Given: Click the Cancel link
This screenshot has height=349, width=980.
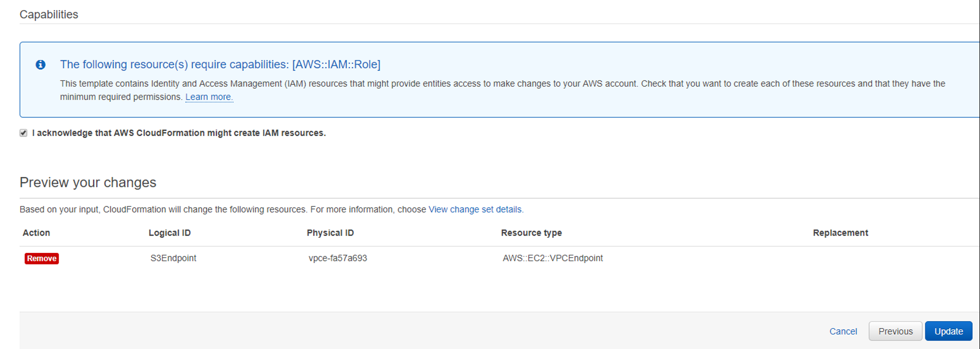Looking at the screenshot, I should point(843,331).
